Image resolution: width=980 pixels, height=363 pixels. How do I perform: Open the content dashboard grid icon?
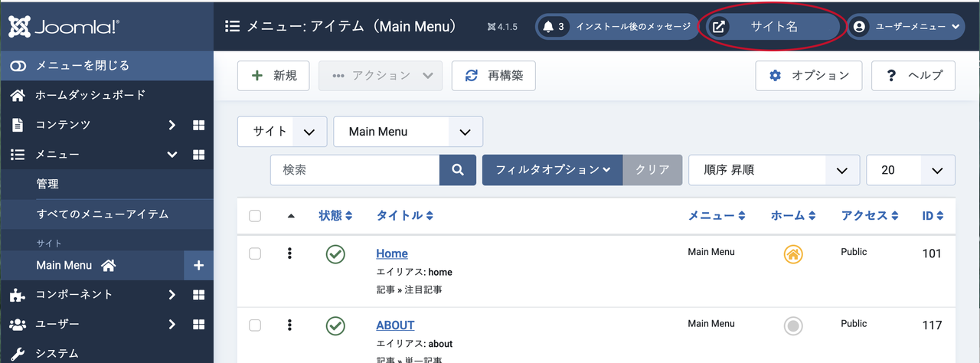(x=198, y=125)
